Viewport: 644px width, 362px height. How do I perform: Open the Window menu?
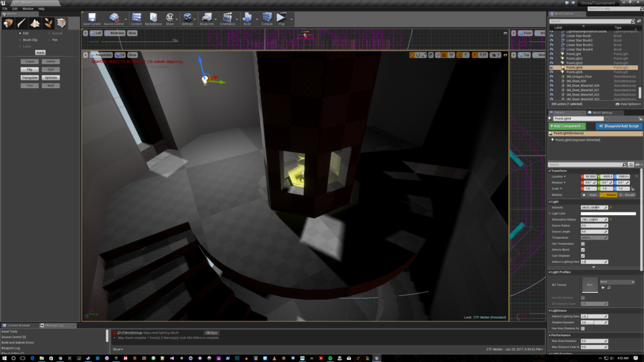pyautogui.click(x=28, y=9)
